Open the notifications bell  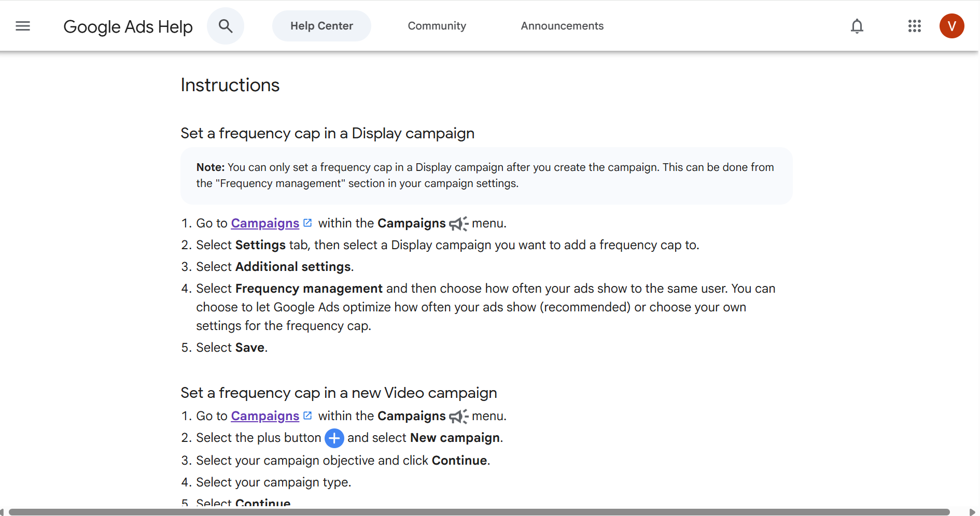click(x=857, y=26)
